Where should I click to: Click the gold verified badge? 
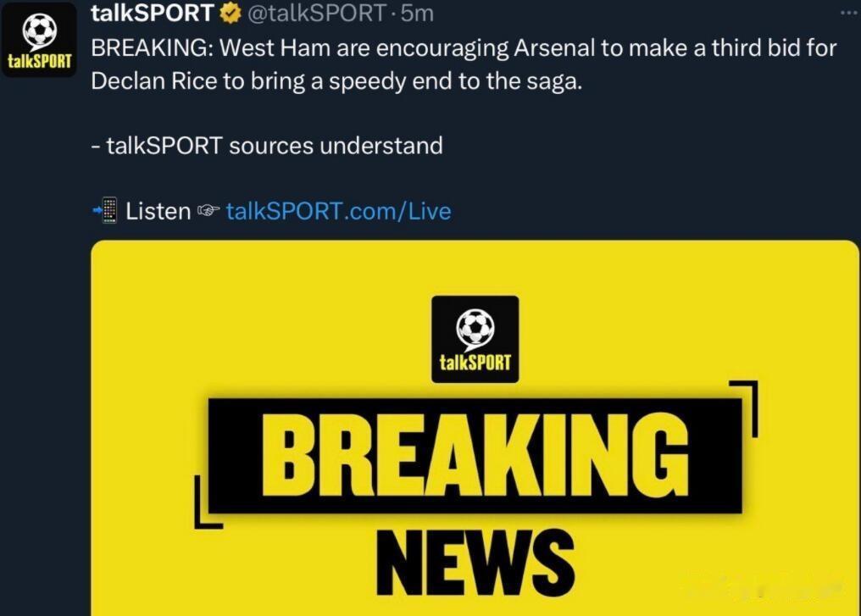click(x=230, y=14)
